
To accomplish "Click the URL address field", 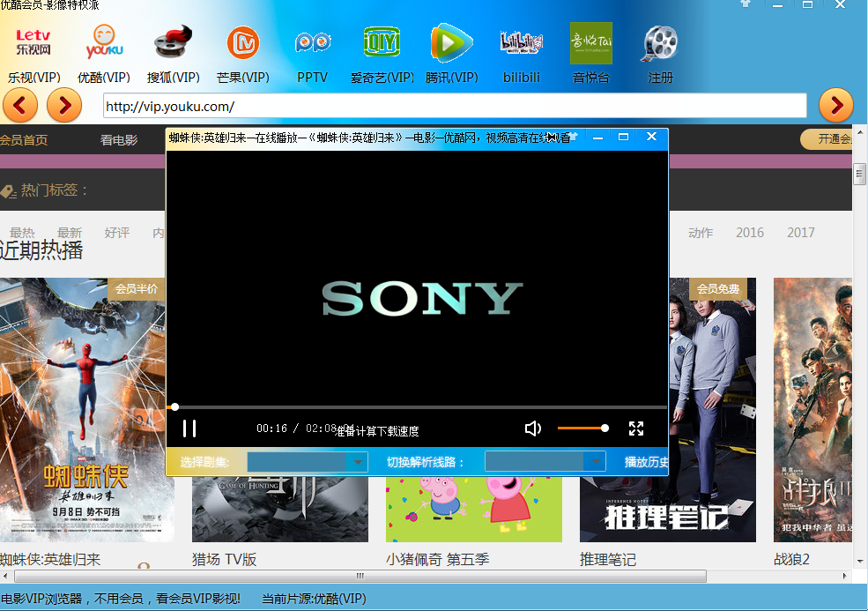I will (x=455, y=106).
